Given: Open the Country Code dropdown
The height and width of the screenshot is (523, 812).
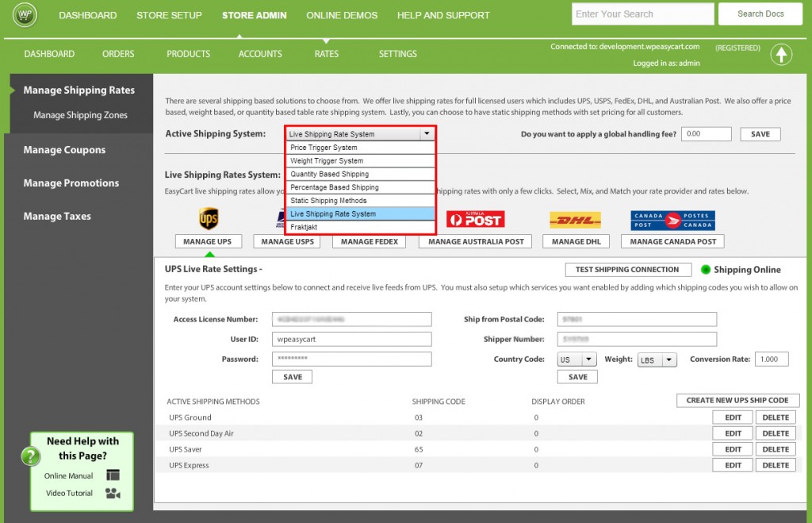Looking at the screenshot, I should [577, 360].
